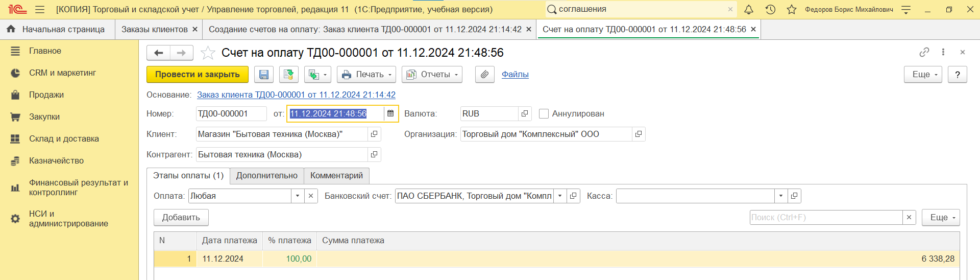Open Печать dropdown menu
The height and width of the screenshot is (280, 980).
[366, 75]
